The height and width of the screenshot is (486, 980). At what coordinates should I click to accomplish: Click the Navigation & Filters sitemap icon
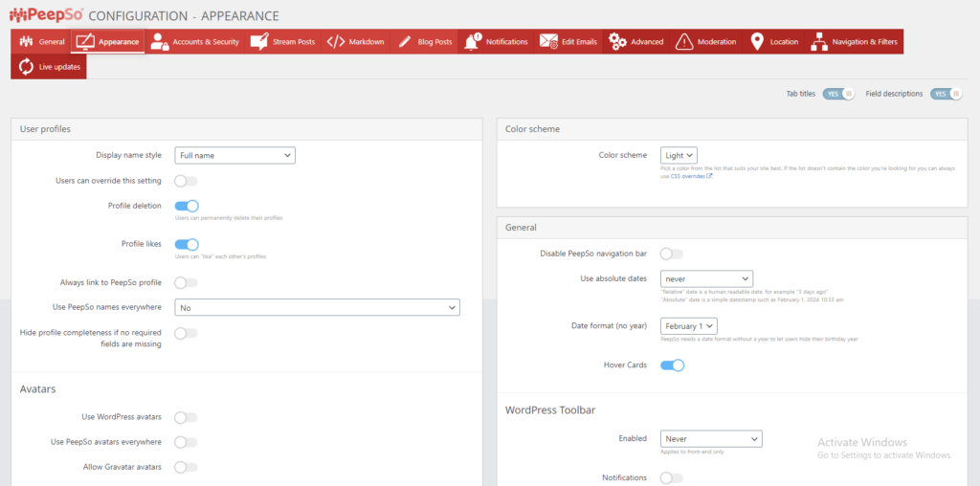pos(819,42)
